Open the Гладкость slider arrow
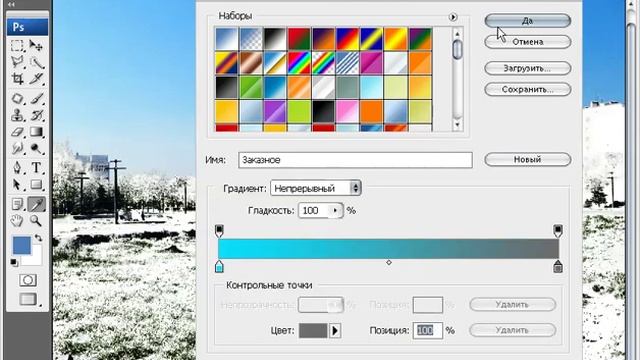640x360 pixels. 336,211
